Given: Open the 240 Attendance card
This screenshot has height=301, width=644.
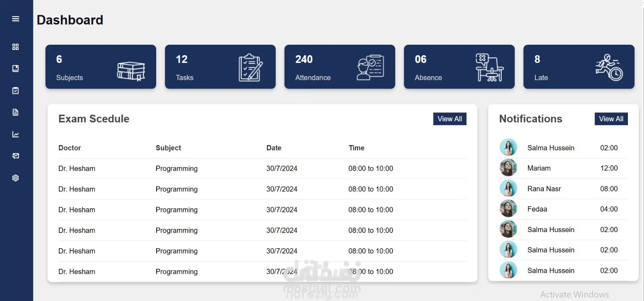Looking at the screenshot, I should [x=340, y=67].
